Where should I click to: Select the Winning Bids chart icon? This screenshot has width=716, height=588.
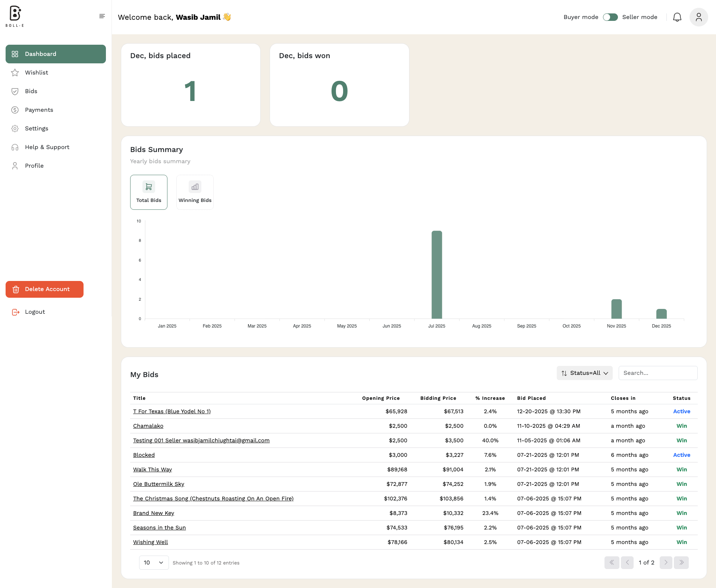click(x=195, y=187)
